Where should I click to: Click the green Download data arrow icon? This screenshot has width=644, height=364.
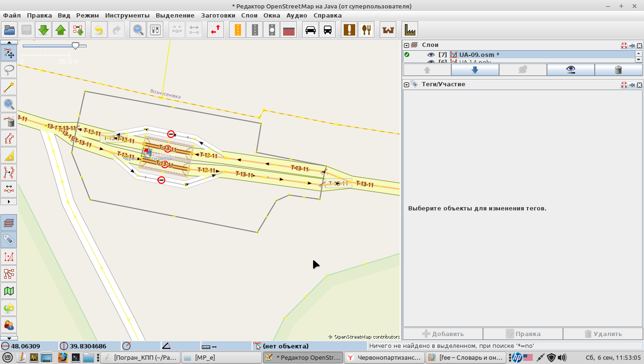[44, 30]
